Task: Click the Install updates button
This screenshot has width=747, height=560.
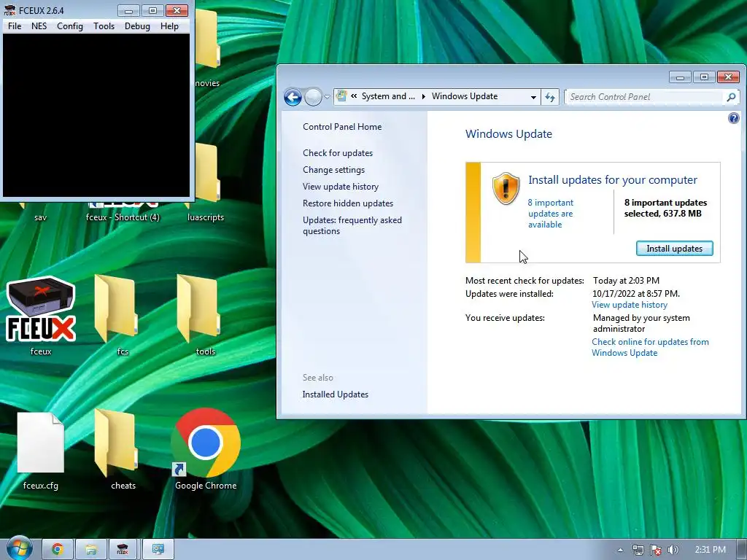Action: 674,249
